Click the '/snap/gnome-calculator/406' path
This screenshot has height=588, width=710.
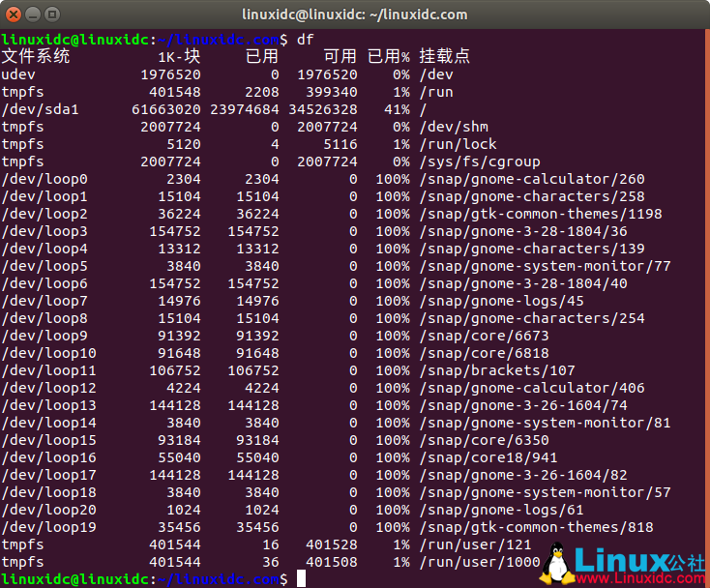click(532, 388)
